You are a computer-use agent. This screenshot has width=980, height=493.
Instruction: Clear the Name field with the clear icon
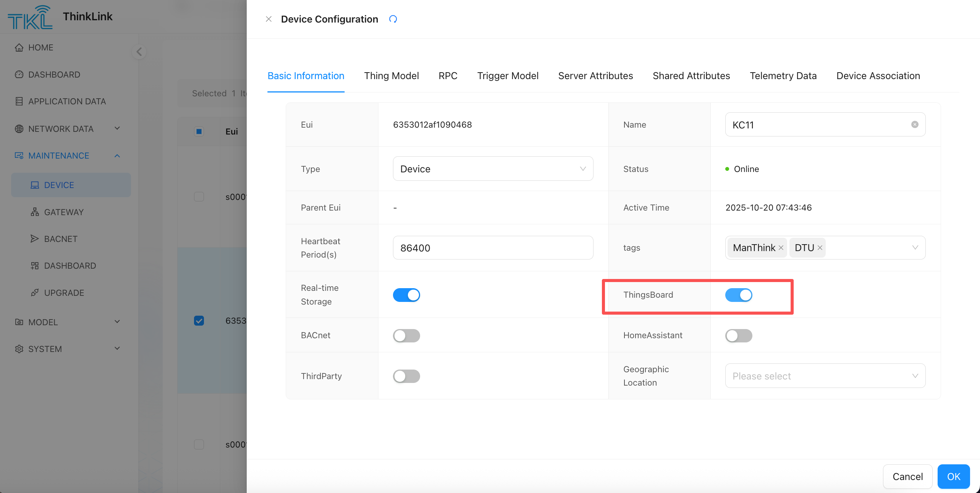(915, 125)
